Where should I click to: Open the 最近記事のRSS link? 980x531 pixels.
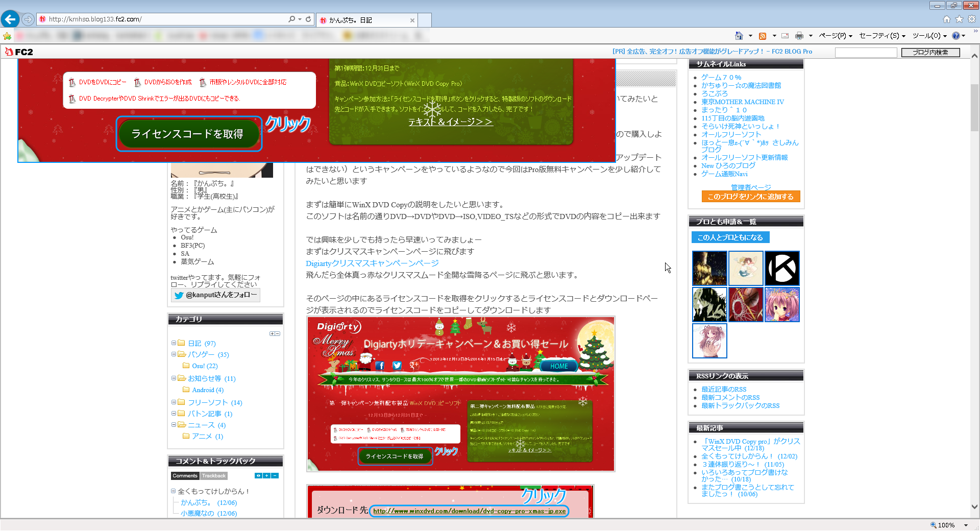coord(723,390)
